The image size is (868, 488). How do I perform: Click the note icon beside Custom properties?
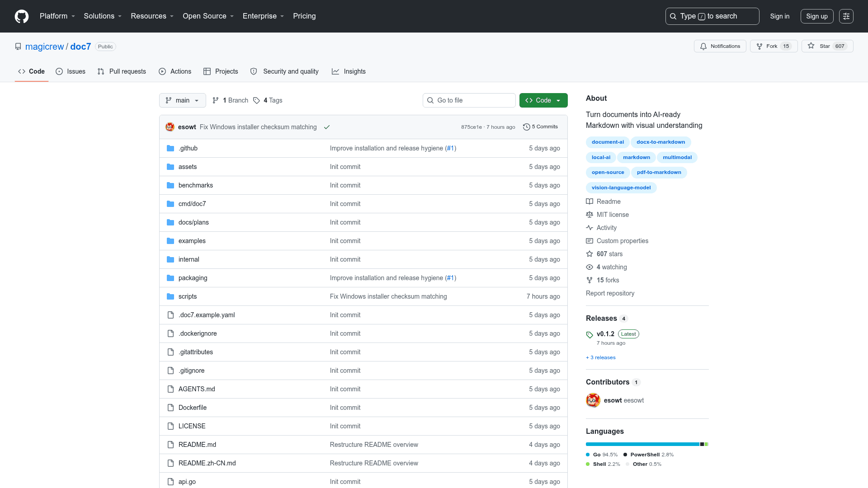(x=590, y=241)
